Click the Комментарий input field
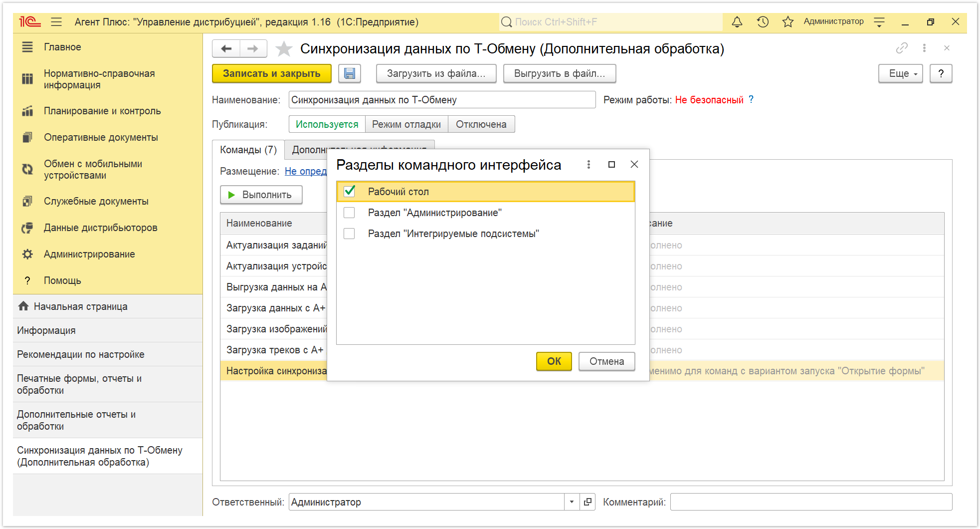 click(x=811, y=502)
